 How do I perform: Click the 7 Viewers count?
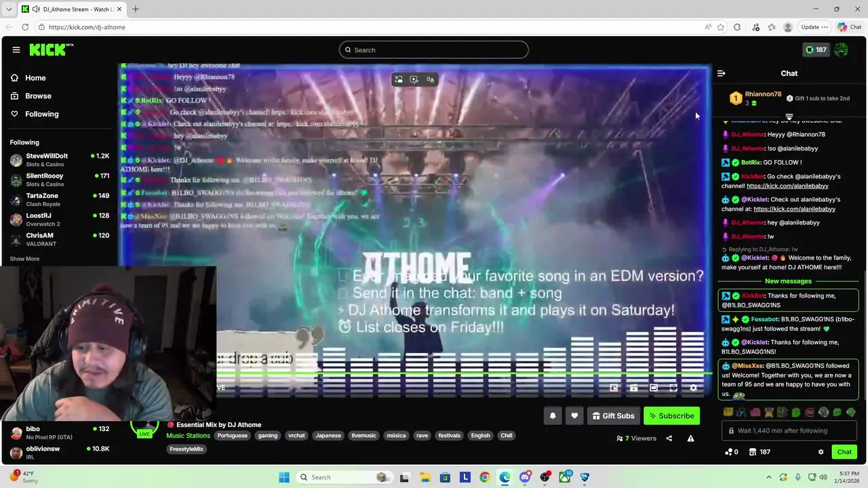coord(636,439)
